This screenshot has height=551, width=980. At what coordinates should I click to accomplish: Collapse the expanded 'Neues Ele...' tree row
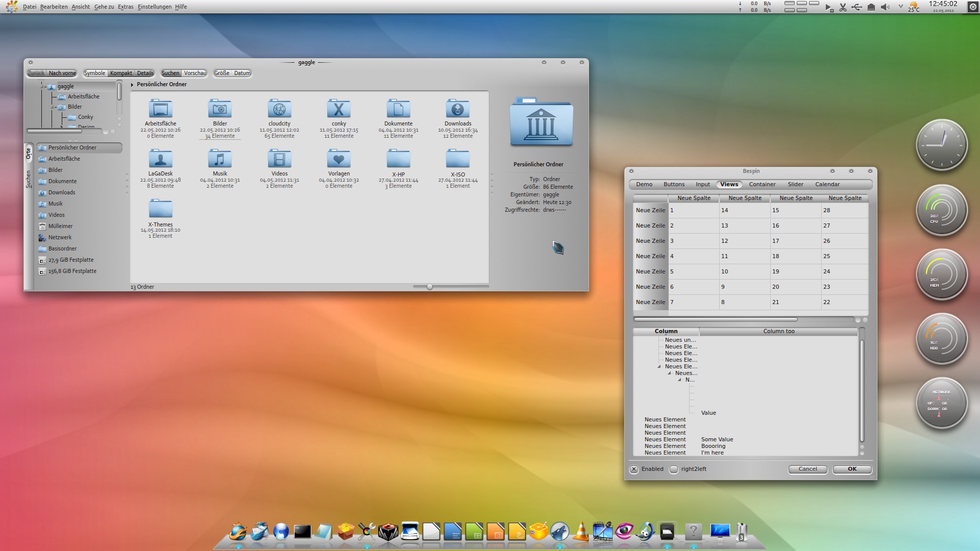pos(659,366)
